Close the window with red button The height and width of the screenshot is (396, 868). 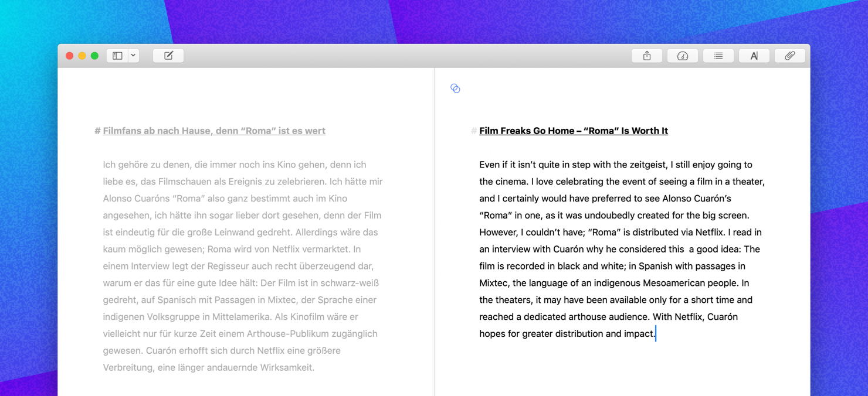pos(69,56)
